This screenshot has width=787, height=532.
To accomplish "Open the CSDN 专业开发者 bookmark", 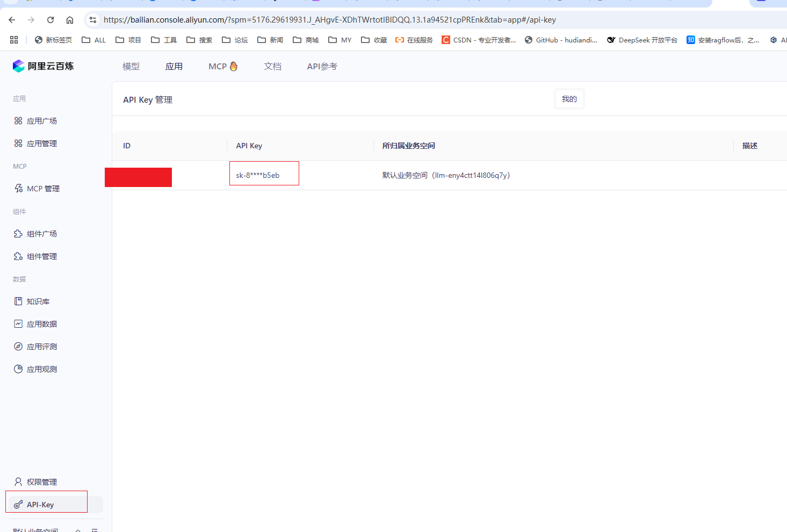I will pos(479,40).
